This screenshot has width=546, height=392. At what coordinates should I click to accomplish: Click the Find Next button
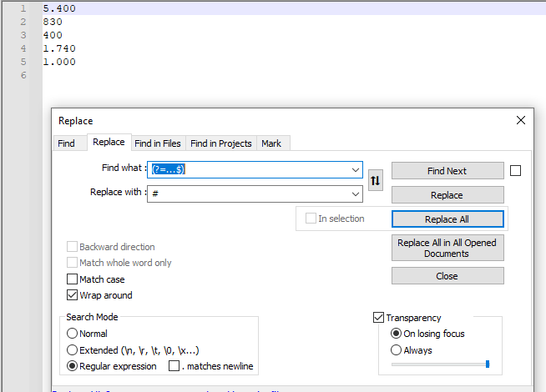(447, 171)
